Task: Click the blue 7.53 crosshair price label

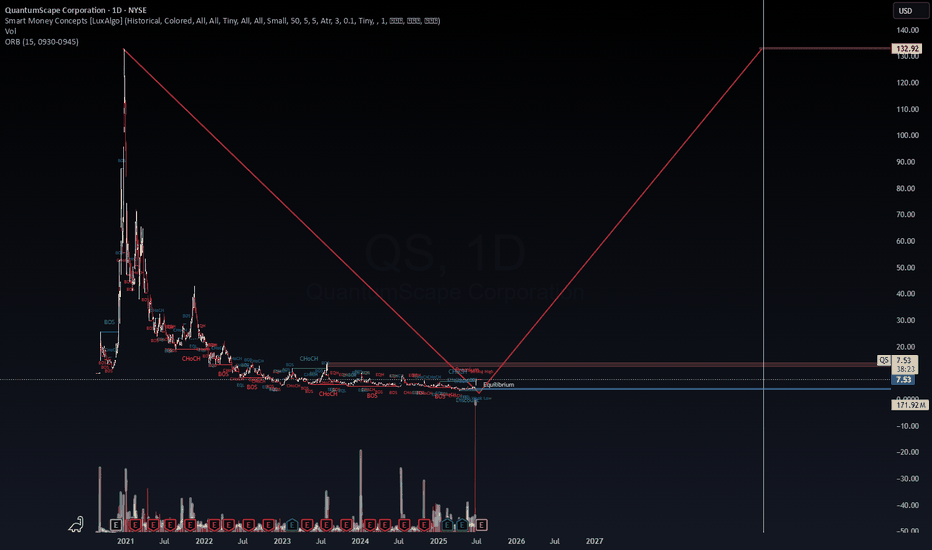Action: 903,379
